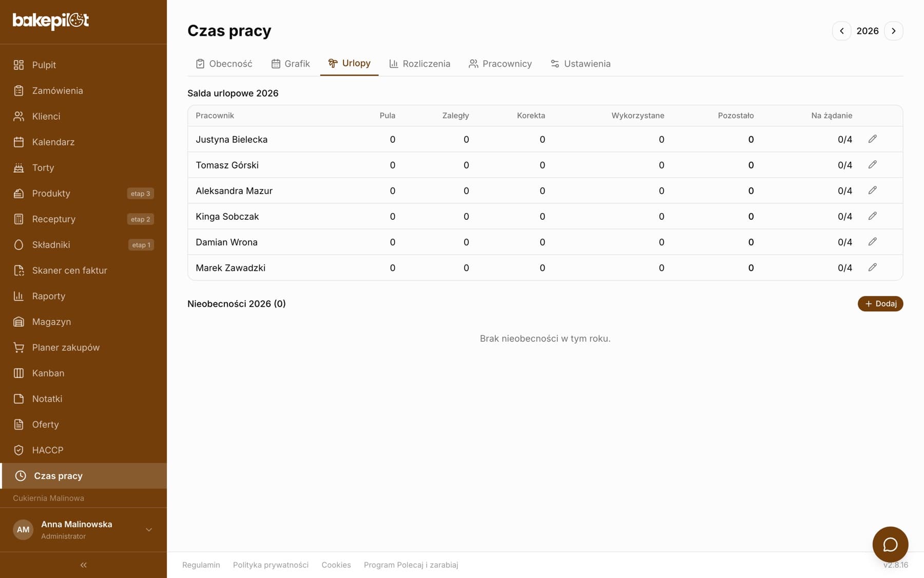Open Receptury in sidebar
Screen dimensions: 924x578
tap(83, 219)
